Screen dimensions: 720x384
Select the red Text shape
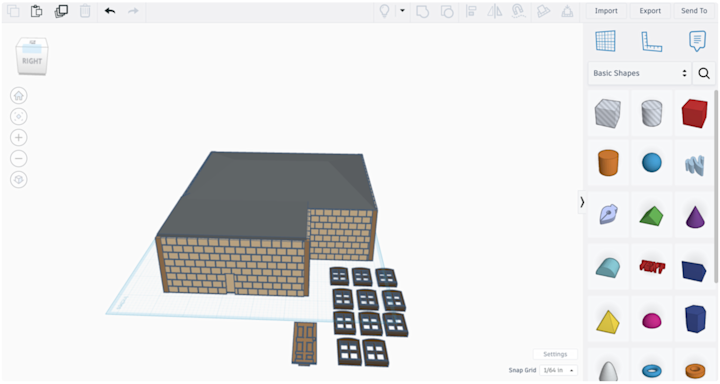point(652,266)
